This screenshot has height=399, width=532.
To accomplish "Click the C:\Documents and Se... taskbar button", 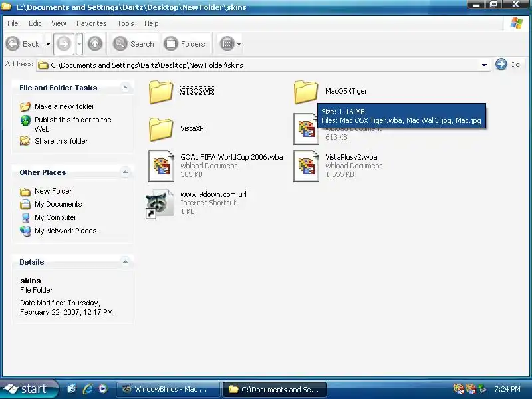I will 274,389.
